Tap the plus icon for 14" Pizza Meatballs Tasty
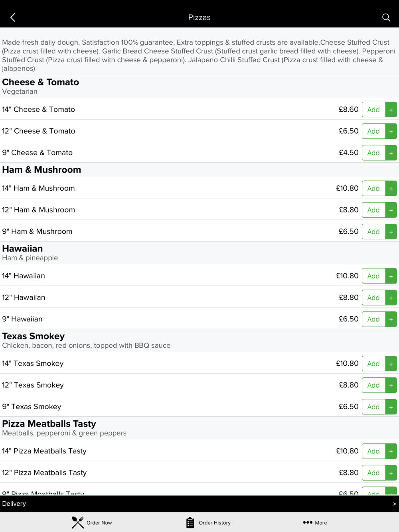The height and width of the screenshot is (532, 399). point(391,451)
